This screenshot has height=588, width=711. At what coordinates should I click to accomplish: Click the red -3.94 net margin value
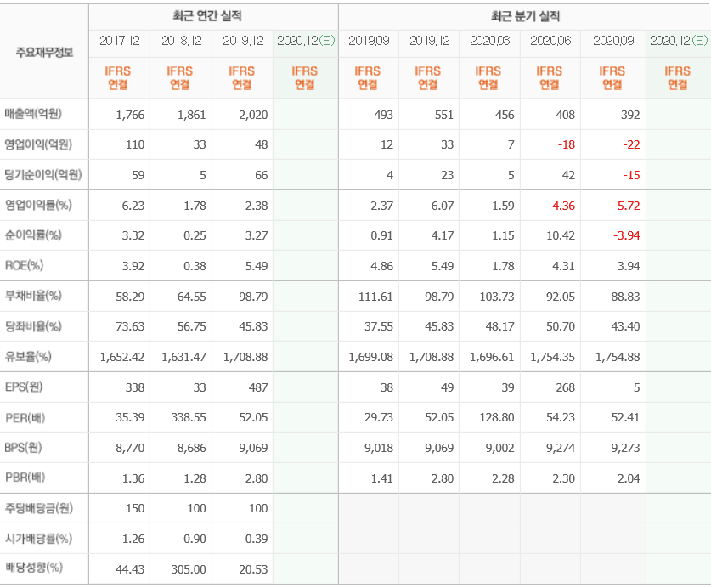tap(627, 235)
